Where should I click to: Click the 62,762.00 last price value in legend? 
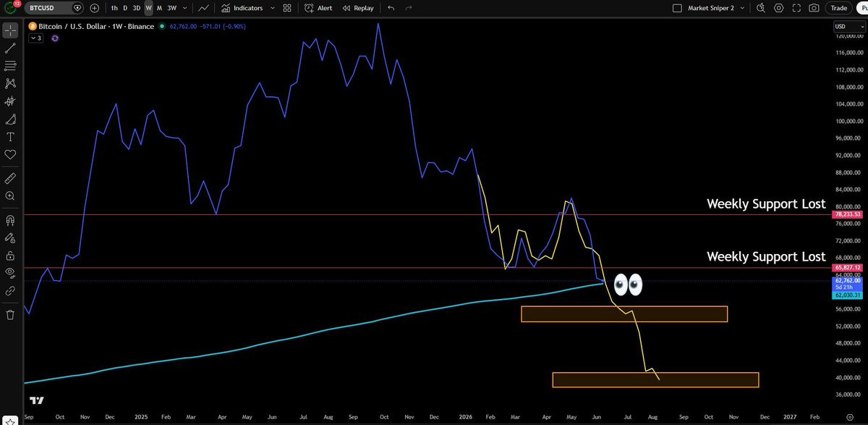[x=183, y=25]
